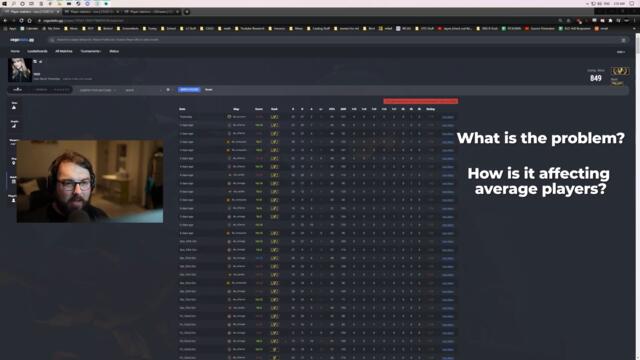This screenshot has height=360, width=640.
Task: Go back in the browser
Action: [5, 20]
